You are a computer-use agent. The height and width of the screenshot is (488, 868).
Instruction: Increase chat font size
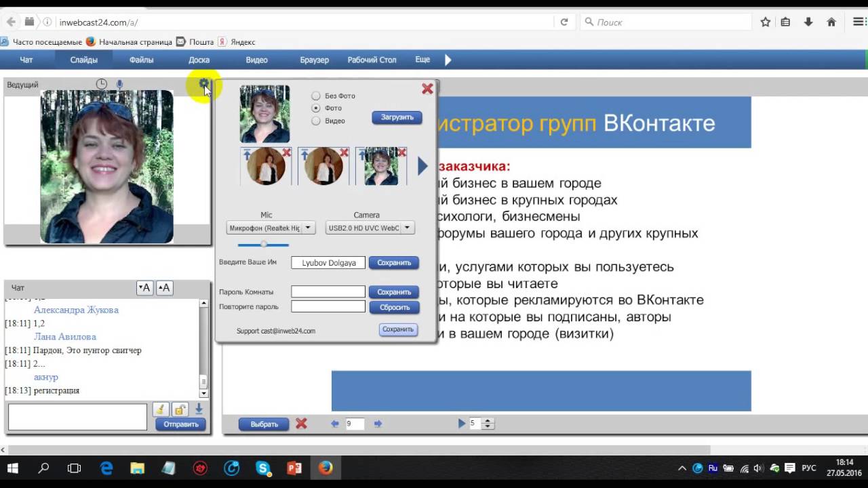[164, 288]
